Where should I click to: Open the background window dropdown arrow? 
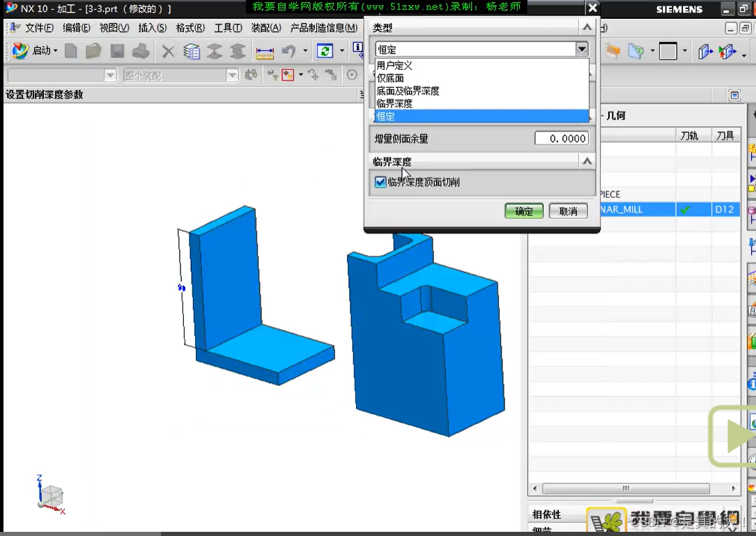point(685,51)
